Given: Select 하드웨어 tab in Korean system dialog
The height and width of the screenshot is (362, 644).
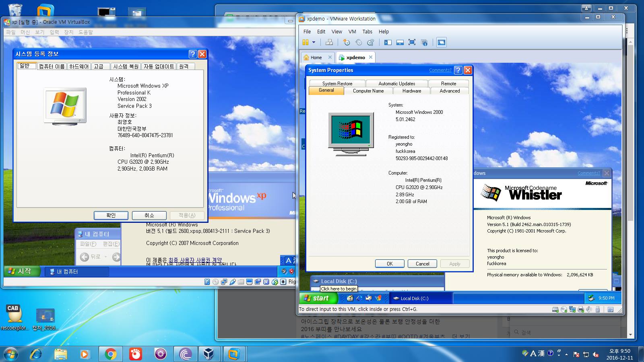Looking at the screenshot, I should [79, 66].
